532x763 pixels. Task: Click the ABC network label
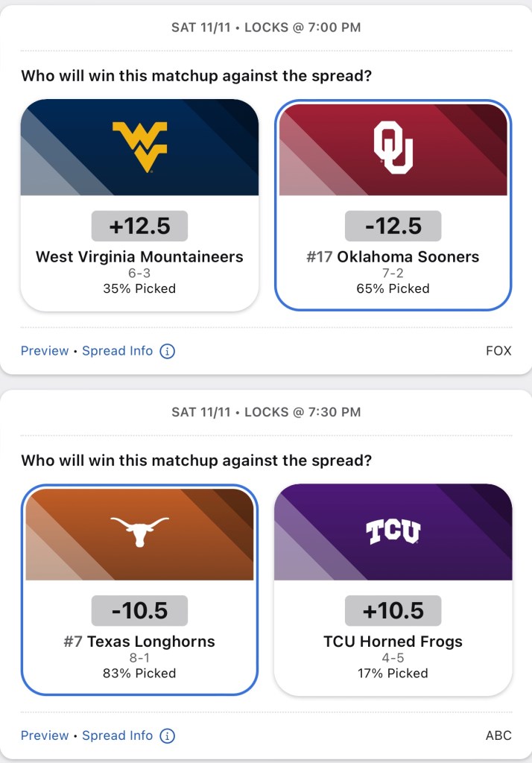click(498, 735)
